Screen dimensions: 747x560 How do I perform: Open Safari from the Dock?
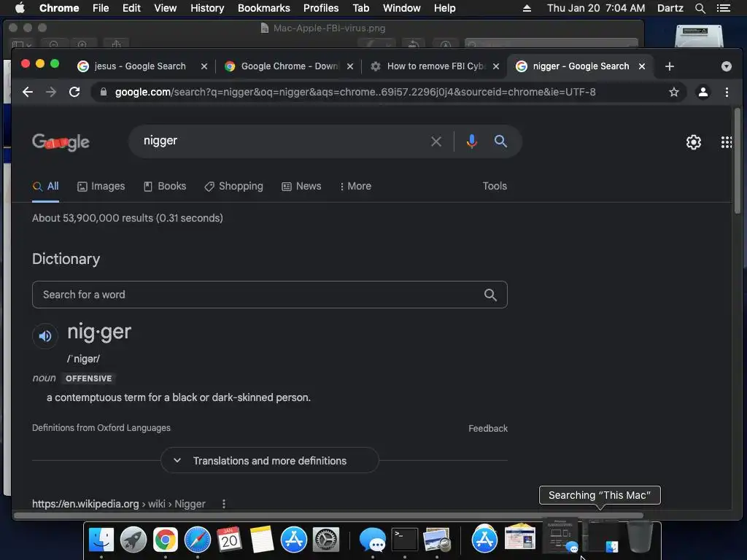[x=198, y=540]
